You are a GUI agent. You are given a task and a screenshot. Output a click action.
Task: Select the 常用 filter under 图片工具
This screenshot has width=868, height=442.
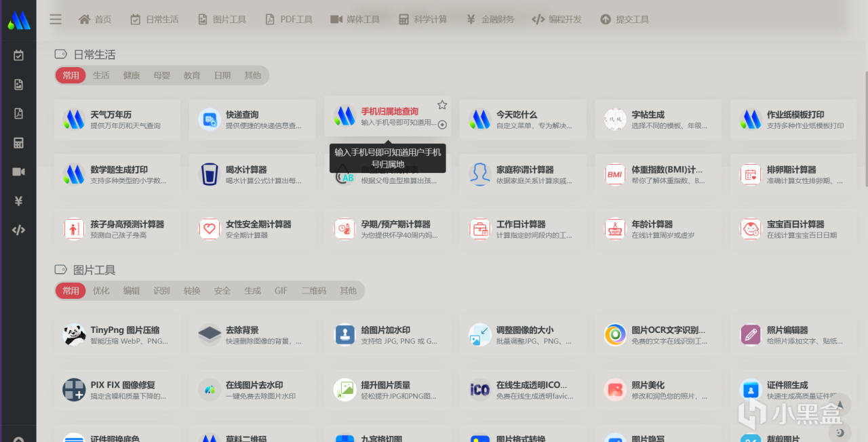(71, 290)
